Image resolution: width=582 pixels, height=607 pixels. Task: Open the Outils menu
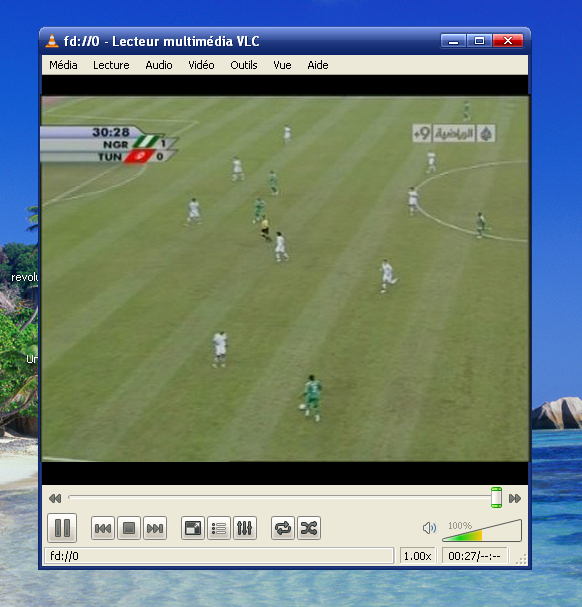pos(244,65)
